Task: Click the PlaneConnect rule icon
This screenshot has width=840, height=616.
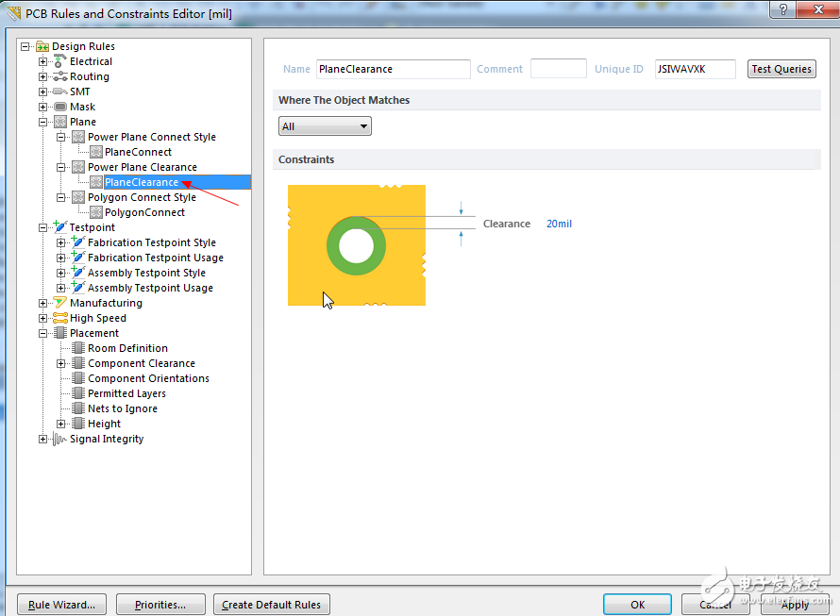Action: pos(96,152)
